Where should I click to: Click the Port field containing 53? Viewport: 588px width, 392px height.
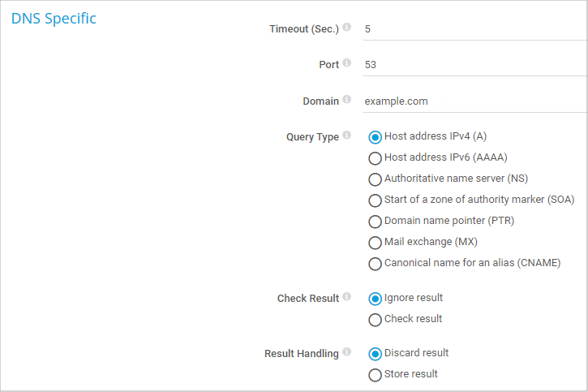pos(474,65)
